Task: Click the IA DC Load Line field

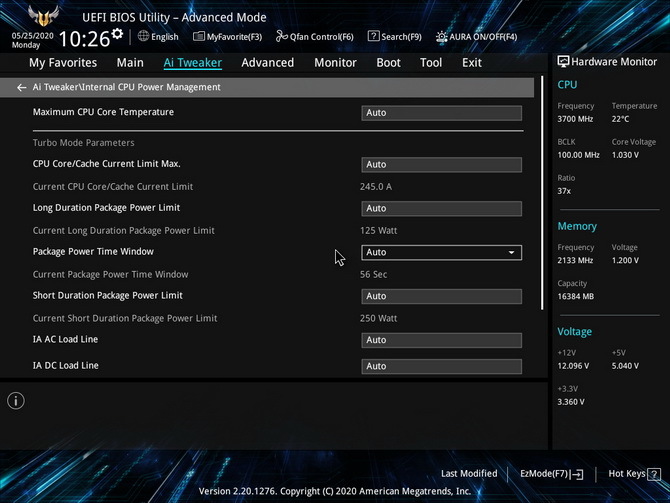Action: (441, 366)
